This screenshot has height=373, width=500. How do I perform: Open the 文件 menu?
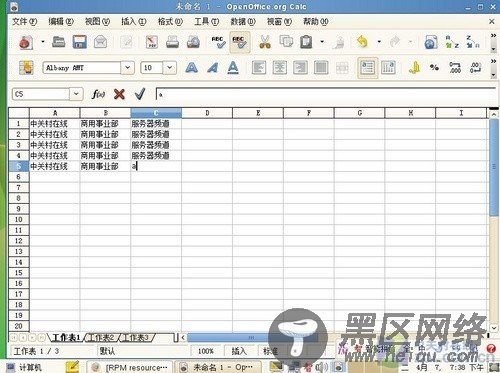click(x=24, y=22)
